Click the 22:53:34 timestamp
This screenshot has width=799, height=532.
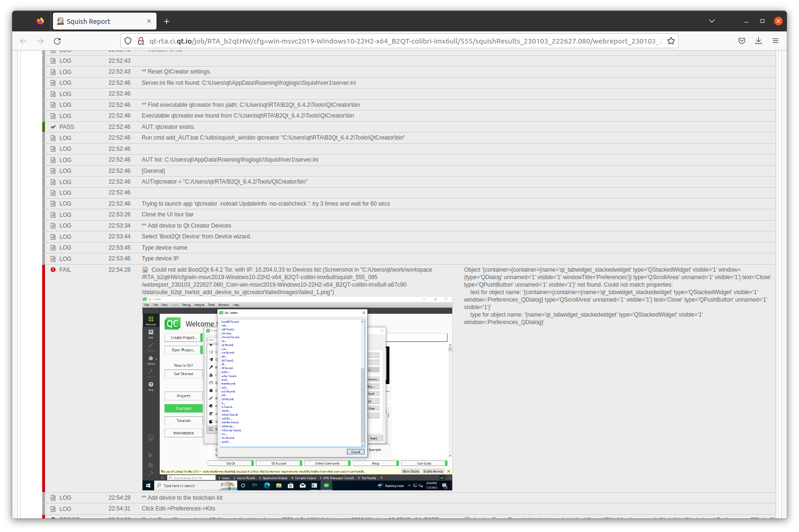pos(119,226)
